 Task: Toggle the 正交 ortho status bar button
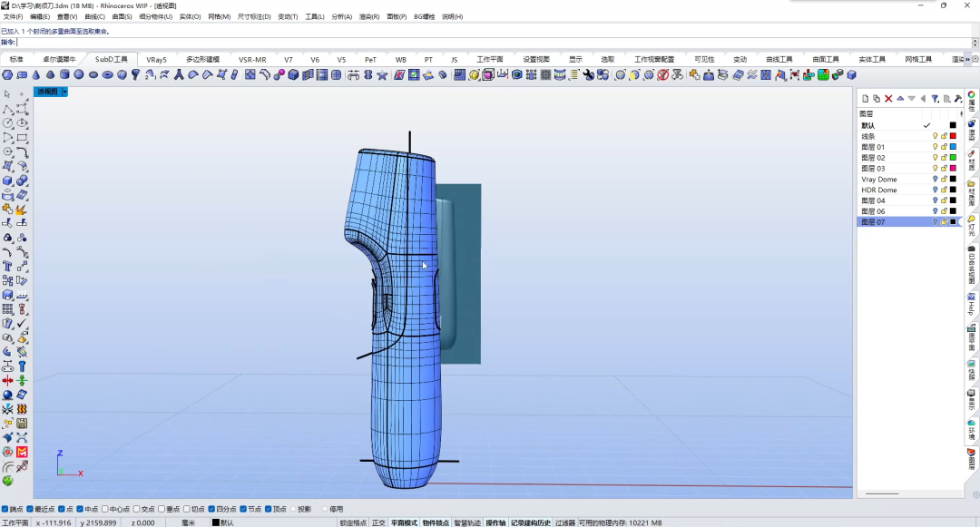[x=378, y=522]
